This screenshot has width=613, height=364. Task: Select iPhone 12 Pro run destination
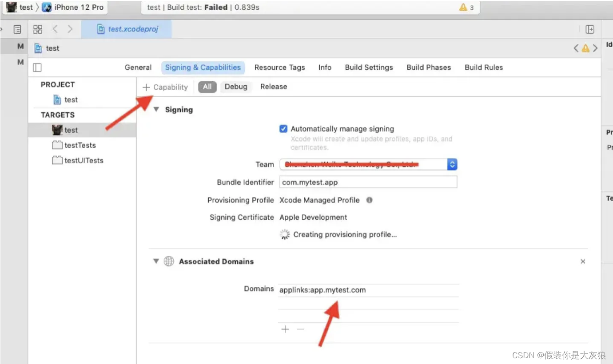pyautogui.click(x=73, y=7)
